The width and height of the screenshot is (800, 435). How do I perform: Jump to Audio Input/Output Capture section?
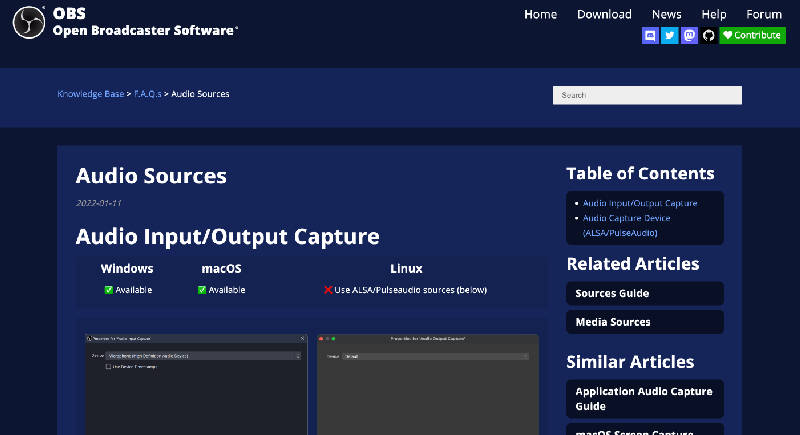coord(640,203)
